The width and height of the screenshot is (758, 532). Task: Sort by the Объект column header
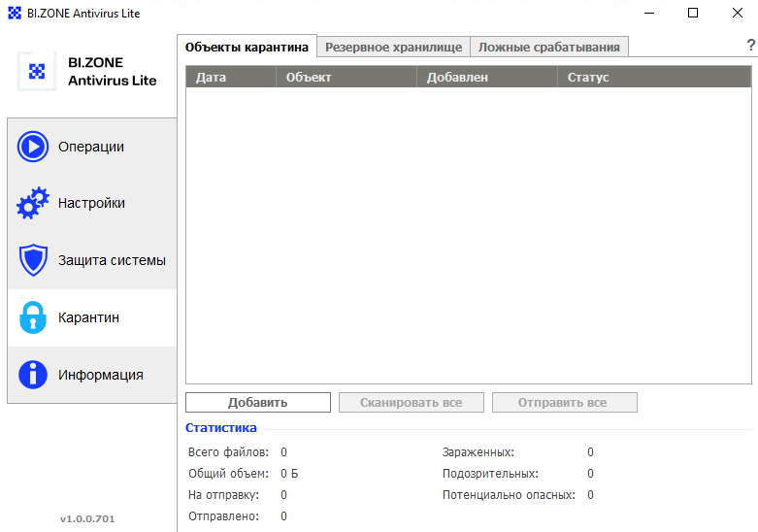(346, 78)
